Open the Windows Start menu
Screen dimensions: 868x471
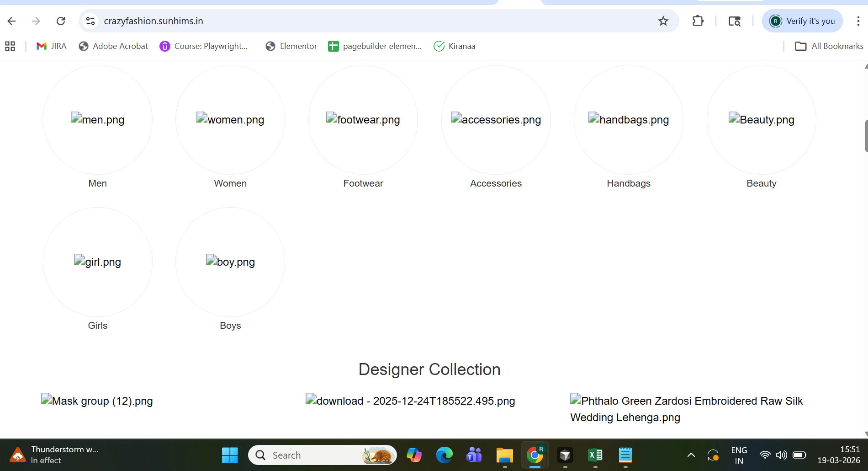pyautogui.click(x=230, y=455)
